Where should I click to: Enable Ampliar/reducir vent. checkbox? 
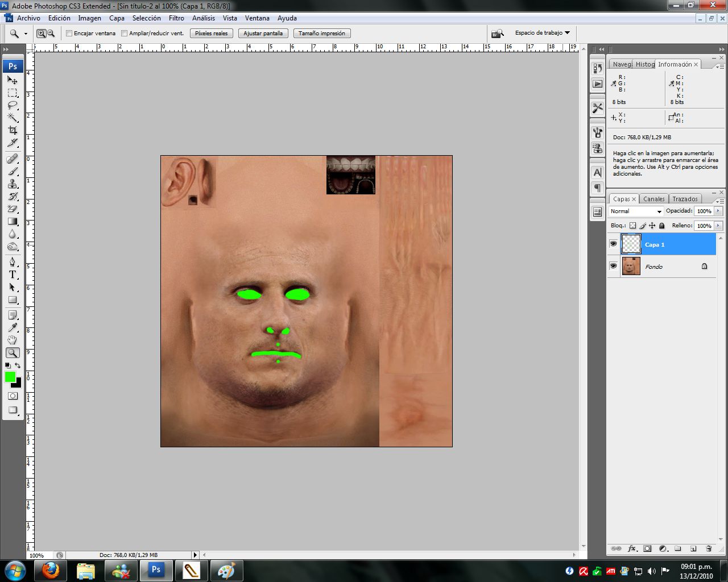click(124, 34)
